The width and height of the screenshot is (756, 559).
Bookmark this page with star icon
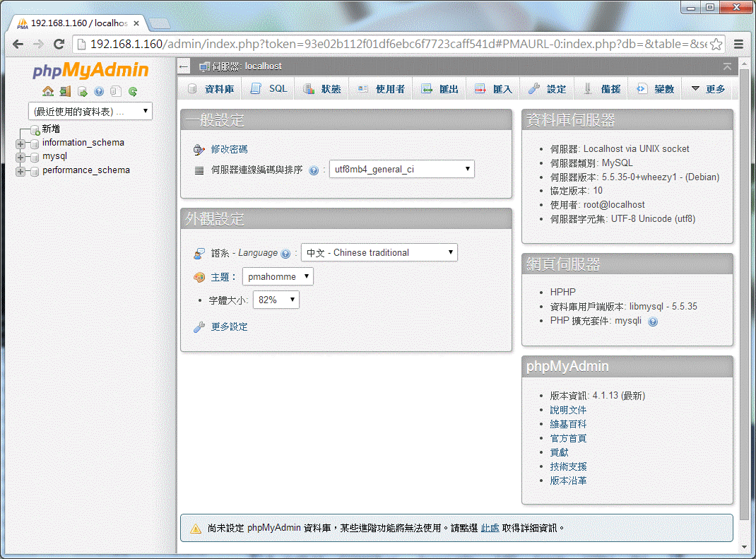pyautogui.click(x=716, y=45)
